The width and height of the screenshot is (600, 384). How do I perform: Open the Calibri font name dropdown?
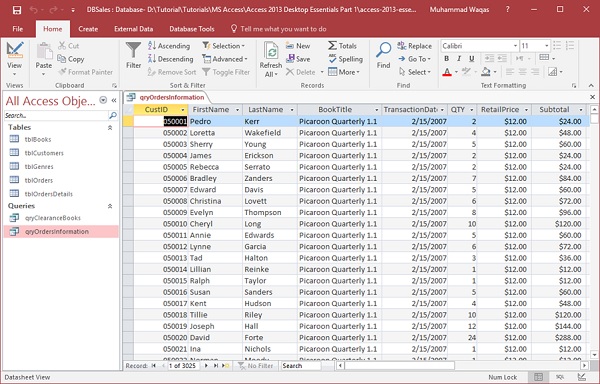(x=515, y=46)
